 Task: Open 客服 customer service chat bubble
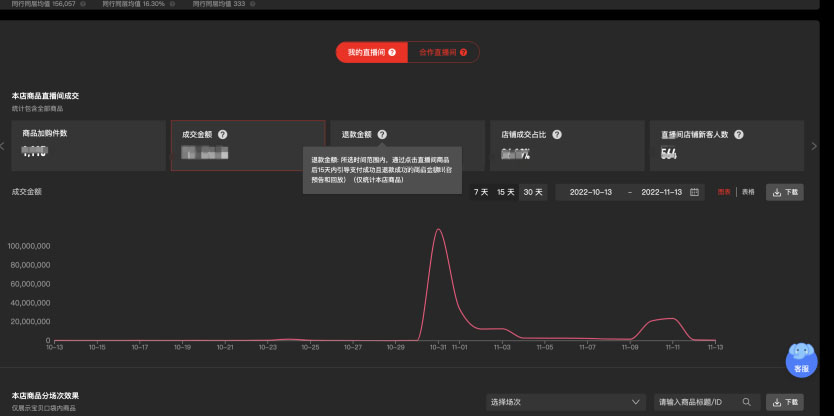pos(801,359)
